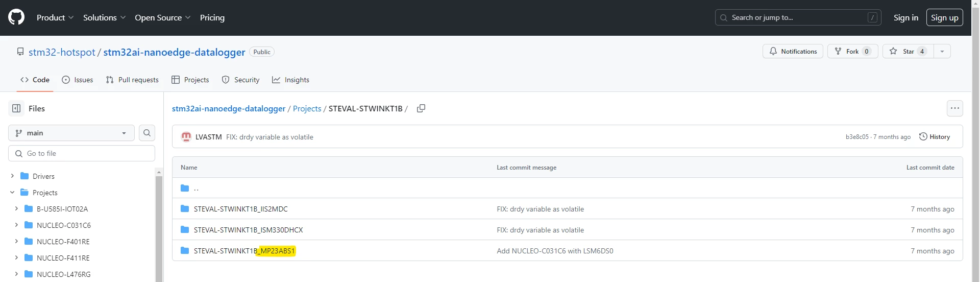Go to Projects in the breadcrumb path

307,108
